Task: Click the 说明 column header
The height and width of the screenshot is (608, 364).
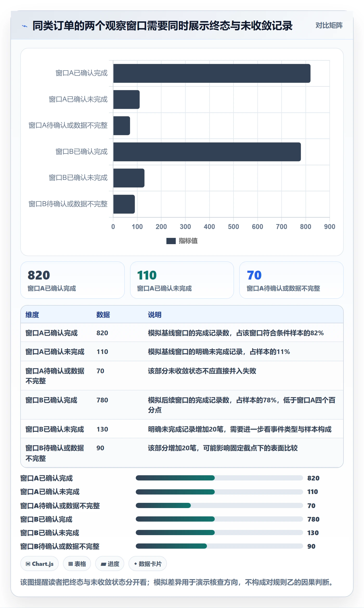Action: (x=155, y=315)
